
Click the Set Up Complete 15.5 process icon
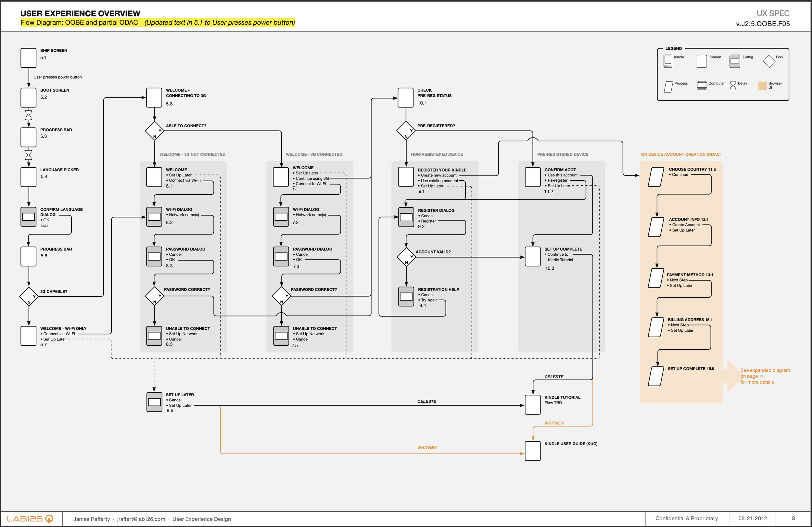656,376
